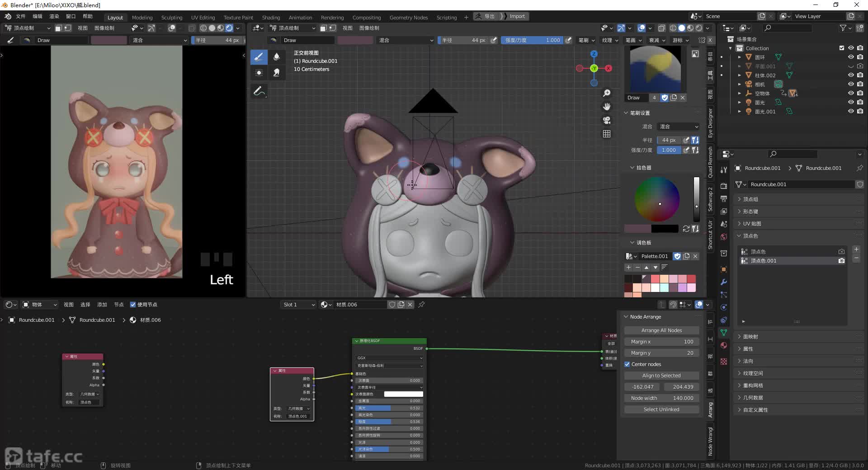
Task: Toggle camera view icon in viewport
Action: (x=607, y=120)
